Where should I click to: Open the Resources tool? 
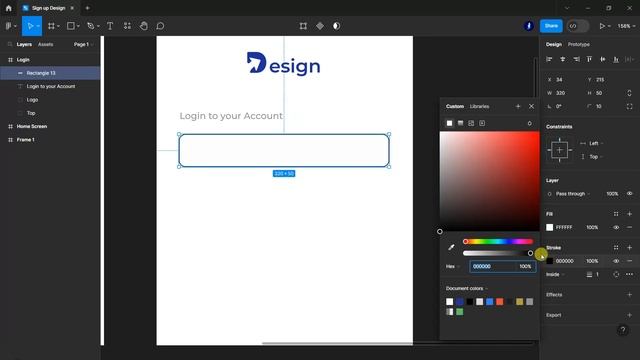[127, 26]
